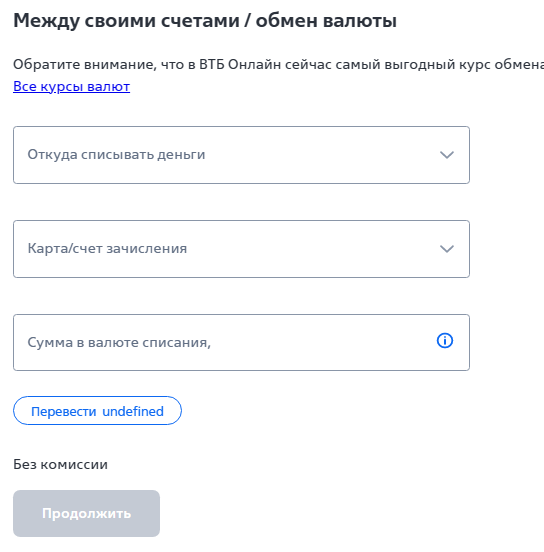This screenshot has height=552, width=544.
Task: Click the heading Между своими счетами / обмен валюты
Action: tap(205, 20)
